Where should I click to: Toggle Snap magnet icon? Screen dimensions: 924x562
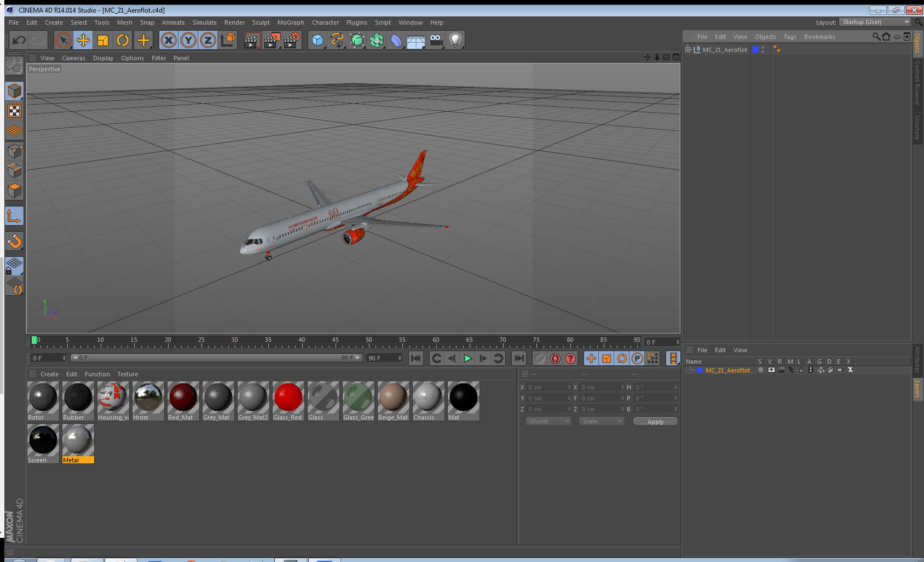point(14,241)
